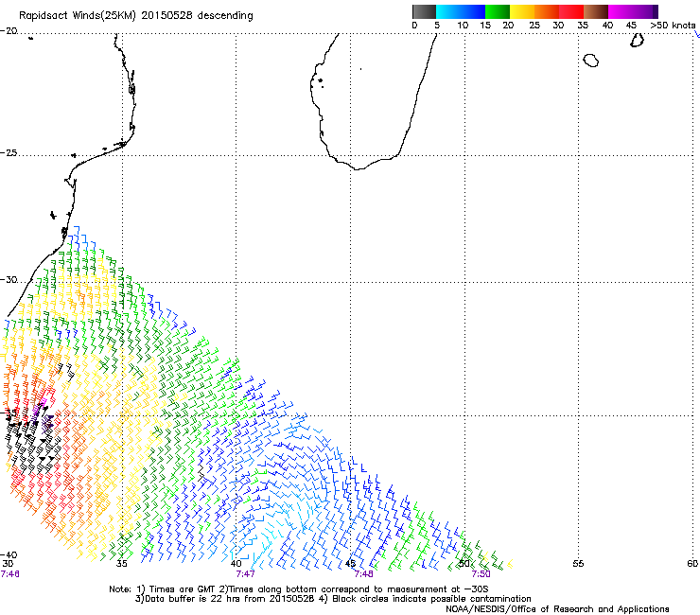Click the green 15-20 knots color segment

[498, 11]
